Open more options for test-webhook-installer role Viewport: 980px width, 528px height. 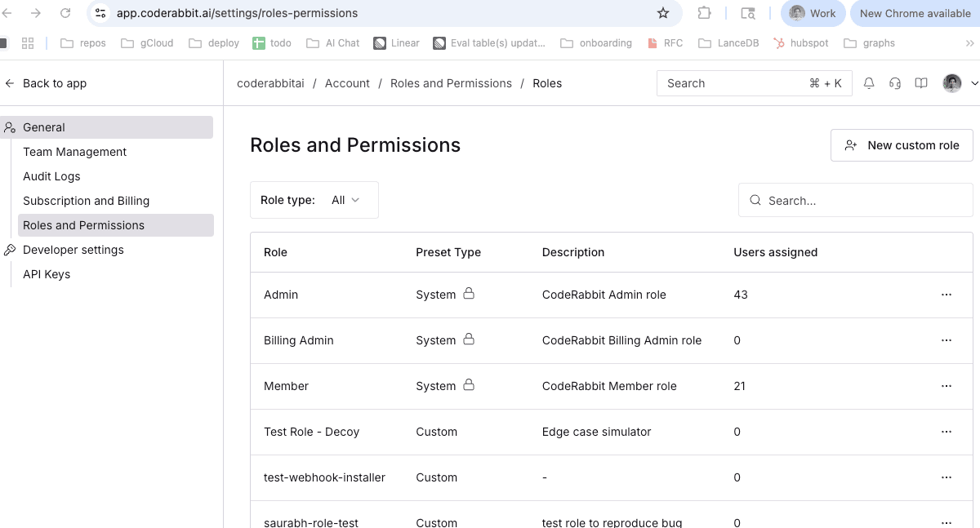tap(947, 477)
